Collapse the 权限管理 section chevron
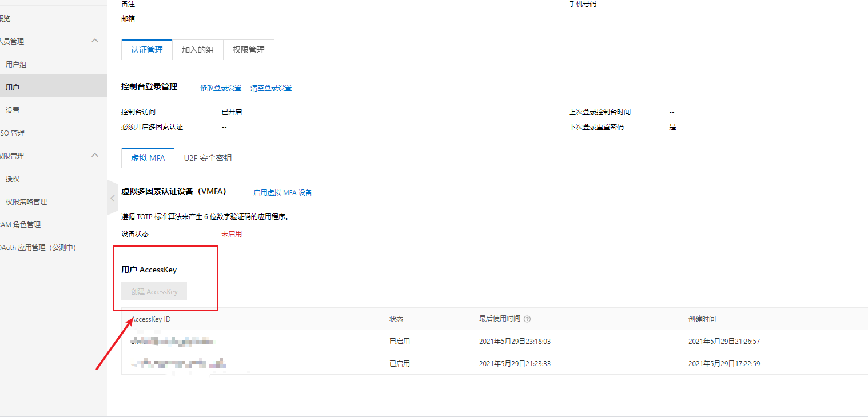 [x=95, y=155]
